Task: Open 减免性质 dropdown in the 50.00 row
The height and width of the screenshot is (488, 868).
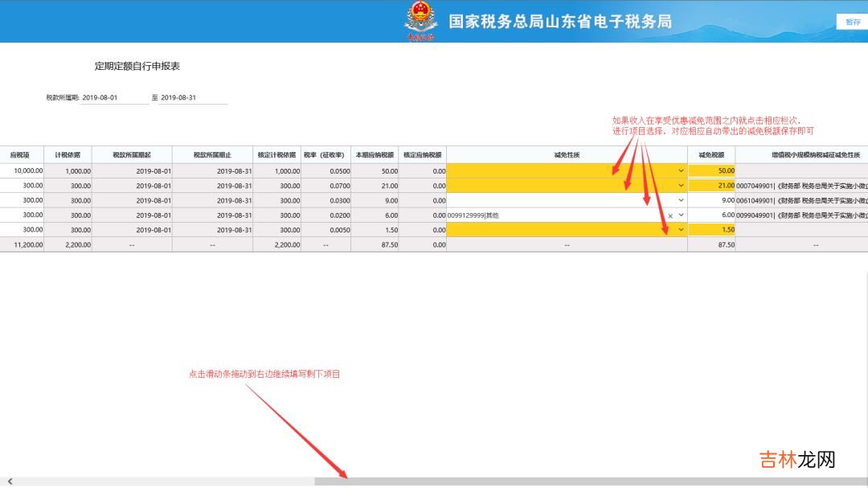Action: 681,170
